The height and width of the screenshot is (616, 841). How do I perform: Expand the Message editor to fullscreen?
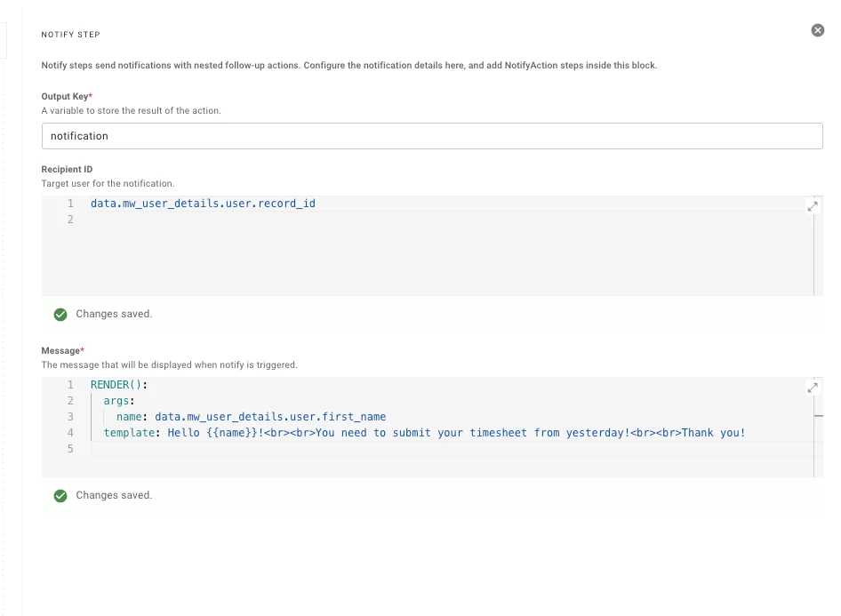point(812,388)
